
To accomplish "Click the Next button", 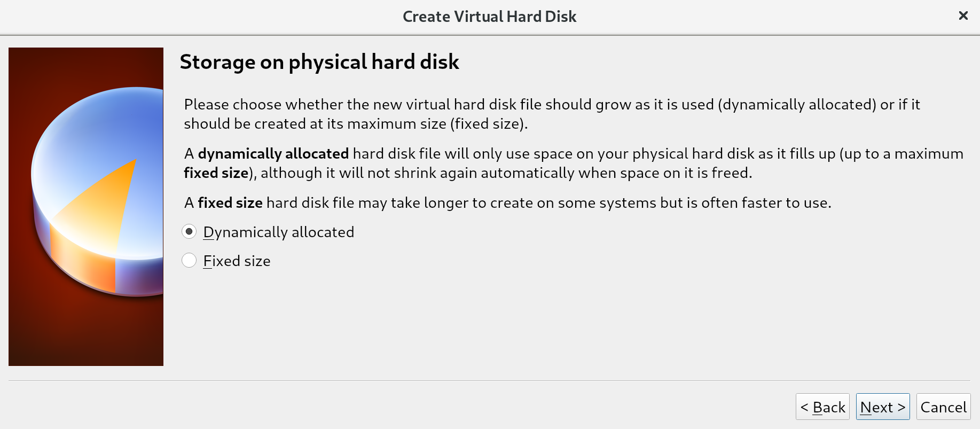I will coord(882,407).
